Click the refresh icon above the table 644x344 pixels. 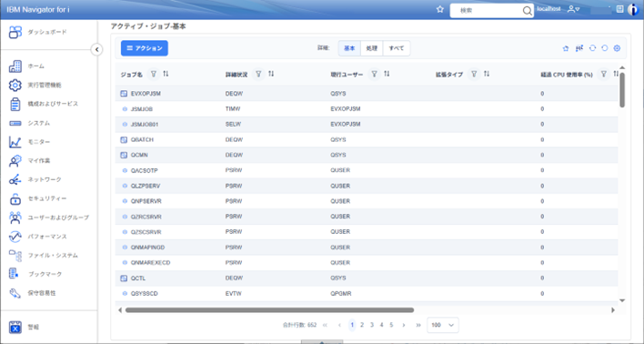pyautogui.click(x=592, y=48)
